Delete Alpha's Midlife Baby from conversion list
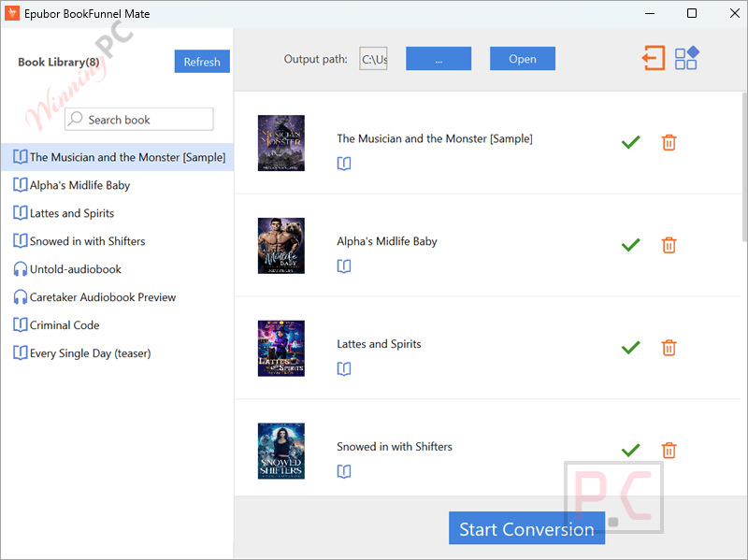Viewport: 748px width, 560px height. click(x=669, y=245)
